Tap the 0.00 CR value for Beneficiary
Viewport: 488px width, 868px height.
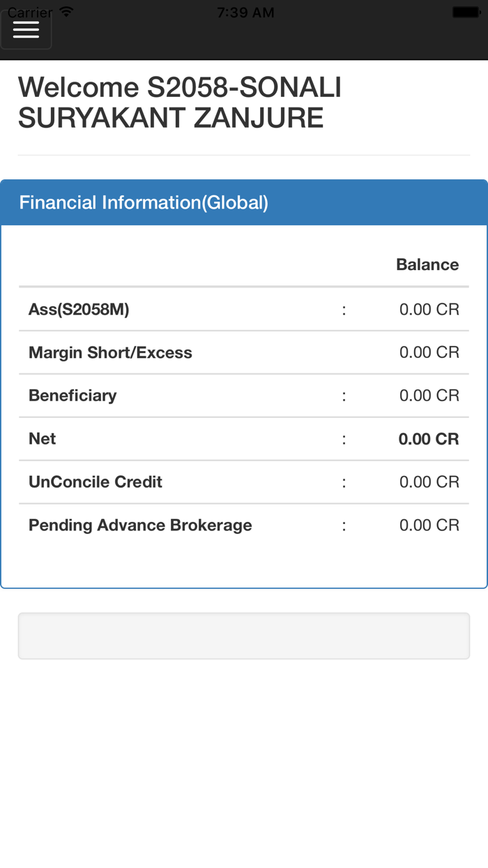(x=428, y=394)
